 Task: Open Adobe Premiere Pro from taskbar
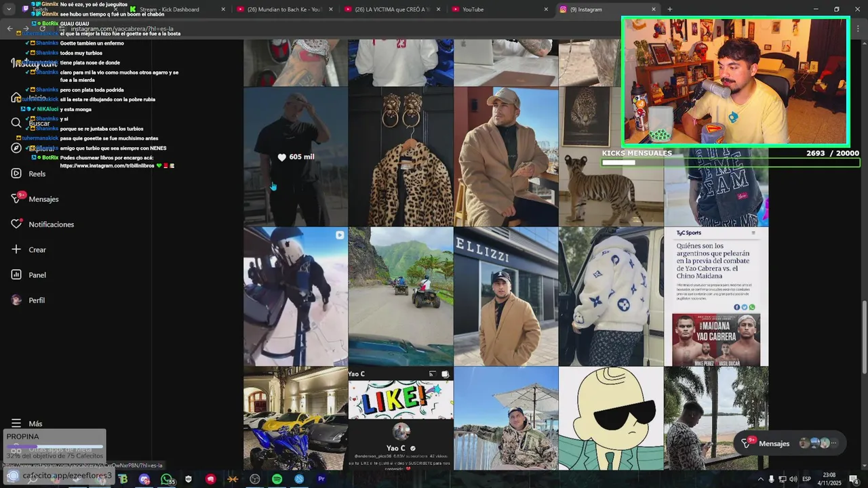click(x=321, y=479)
